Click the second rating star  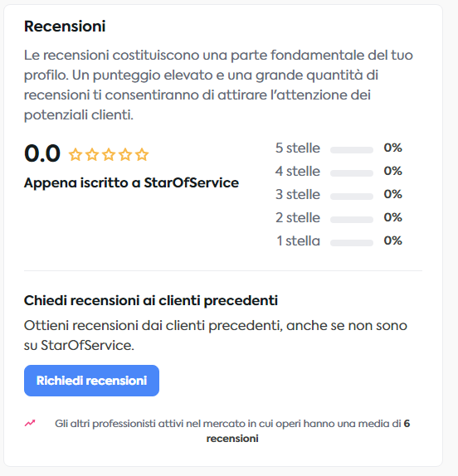point(92,154)
